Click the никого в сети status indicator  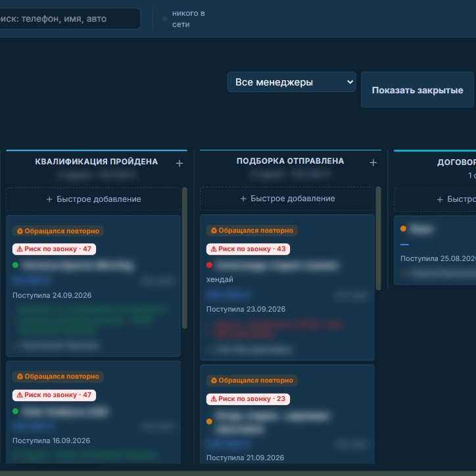tap(184, 19)
